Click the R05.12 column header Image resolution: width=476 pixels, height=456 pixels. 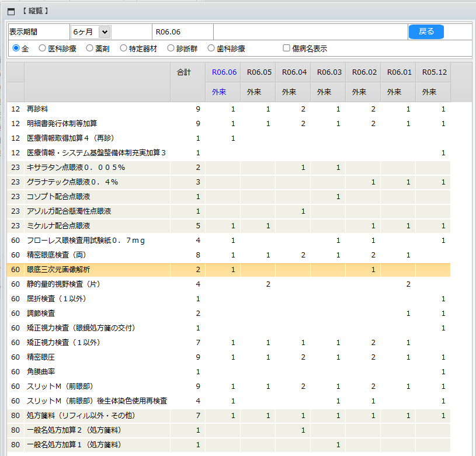coord(435,72)
